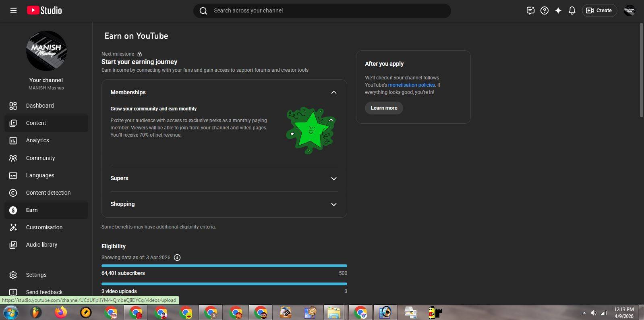Expand the Supers section
The height and width of the screenshot is (320, 644).
pos(333,179)
